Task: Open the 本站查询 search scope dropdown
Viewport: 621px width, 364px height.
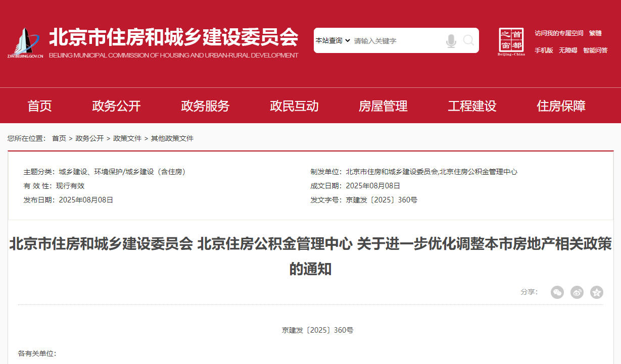Action: pos(333,40)
